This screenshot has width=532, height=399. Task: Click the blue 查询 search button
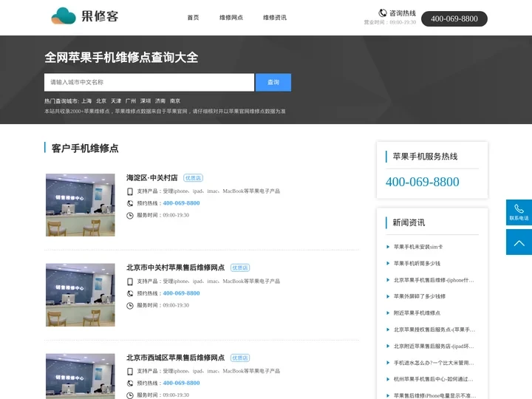(273, 82)
